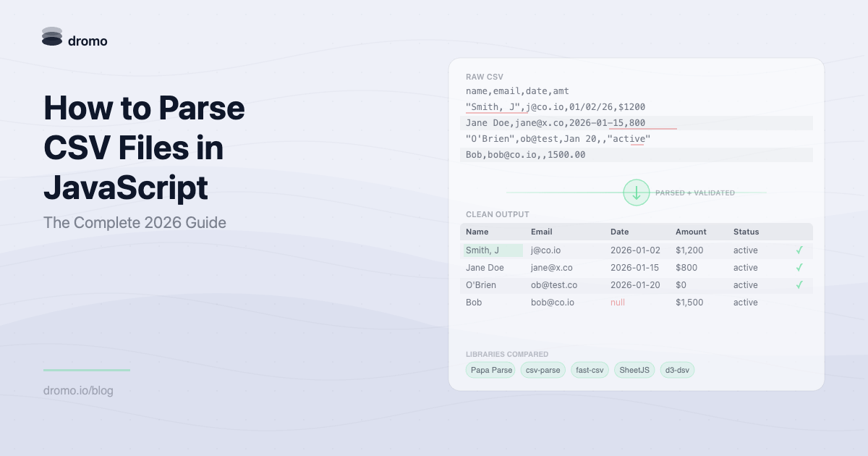Click the green checkmark in Smith, J row

[799, 250]
